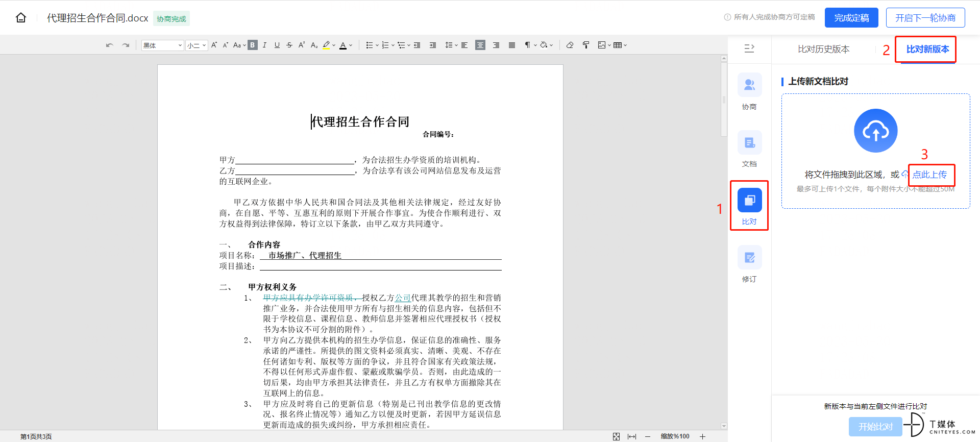Zoom out with minus button
980x442 pixels.
click(x=648, y=436)
